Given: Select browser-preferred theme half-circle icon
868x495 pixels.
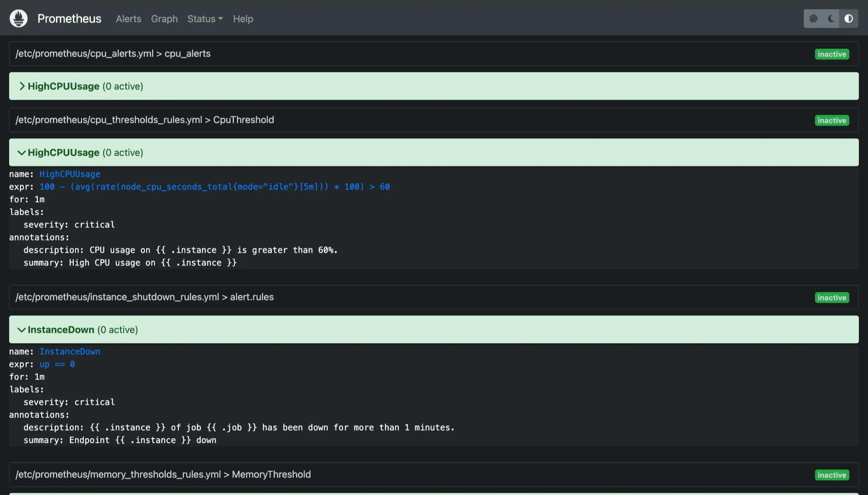Looking at the screenshot, I should pos(849,19).
